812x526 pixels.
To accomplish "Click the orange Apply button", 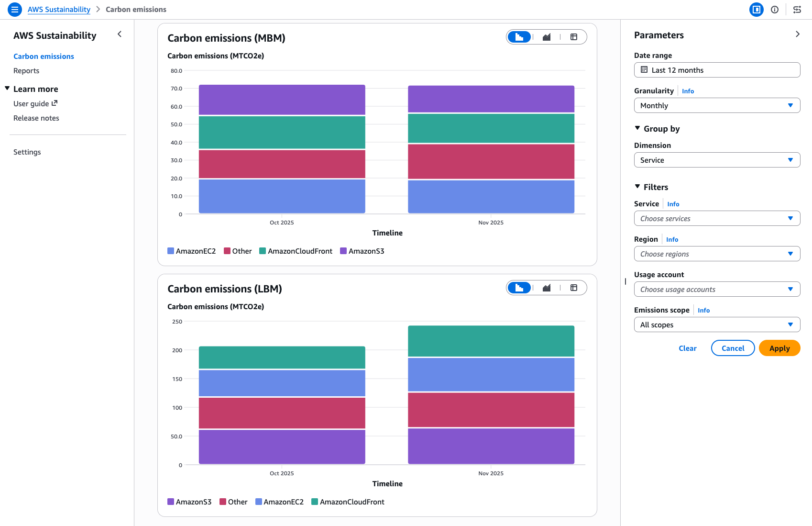I will [x=779, y=348].
